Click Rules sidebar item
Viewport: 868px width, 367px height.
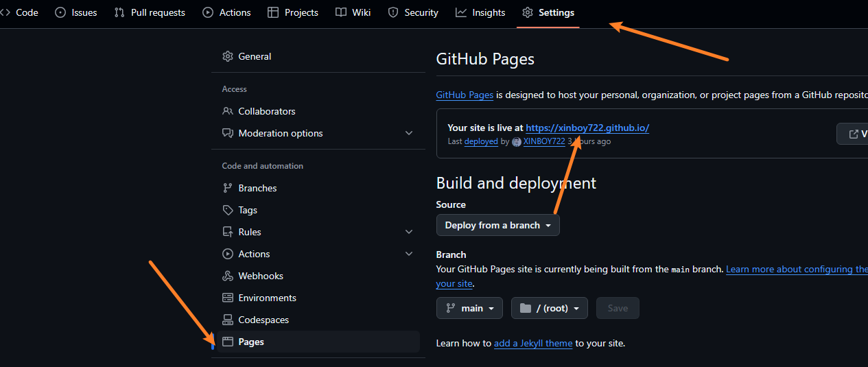point(318,232)
